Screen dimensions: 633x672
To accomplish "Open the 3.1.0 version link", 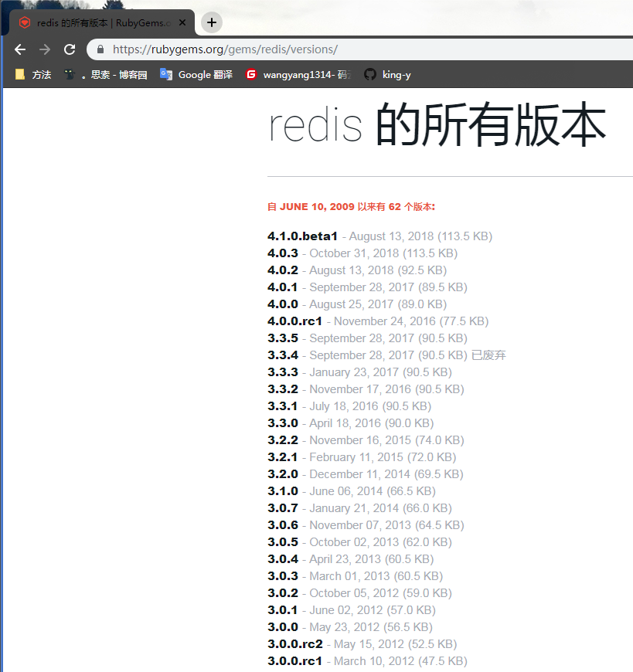I will tap(283, 490).
